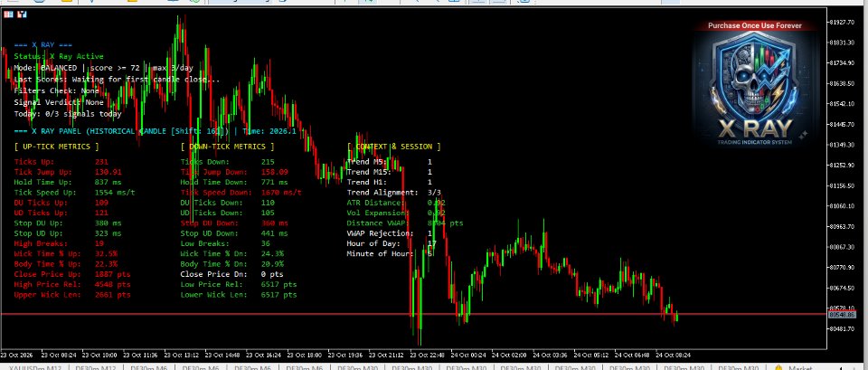Image resolution: width=868 pixels, height=370 pixels.
Task: Click 'Status: X Ray Active' line
Action: pos(59,56)
